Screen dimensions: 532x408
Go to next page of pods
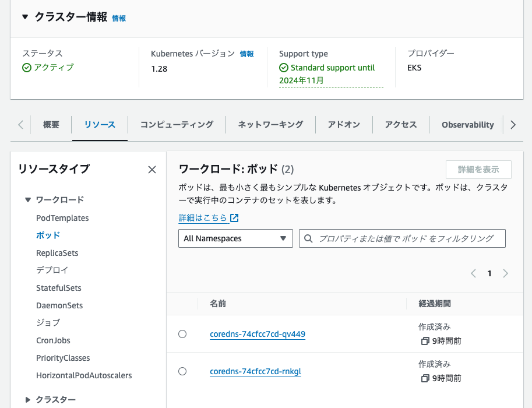coord(505,273)
